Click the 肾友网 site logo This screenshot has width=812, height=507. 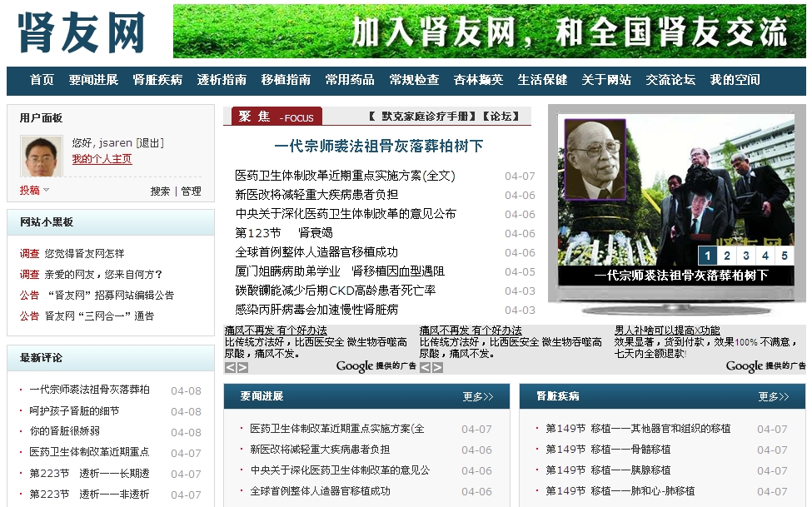82,32
